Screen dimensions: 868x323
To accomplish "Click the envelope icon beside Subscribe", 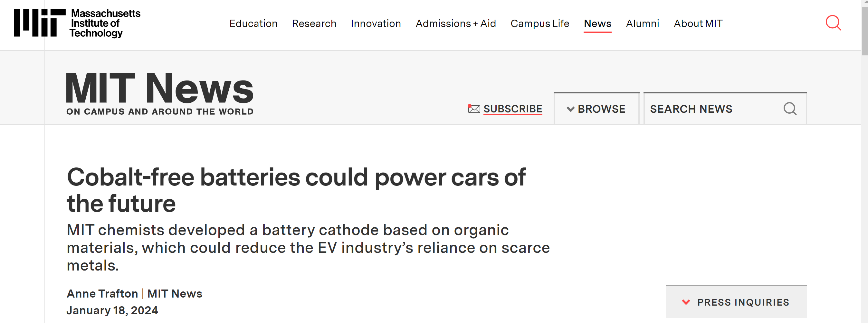I will click(x=474, y=109).
